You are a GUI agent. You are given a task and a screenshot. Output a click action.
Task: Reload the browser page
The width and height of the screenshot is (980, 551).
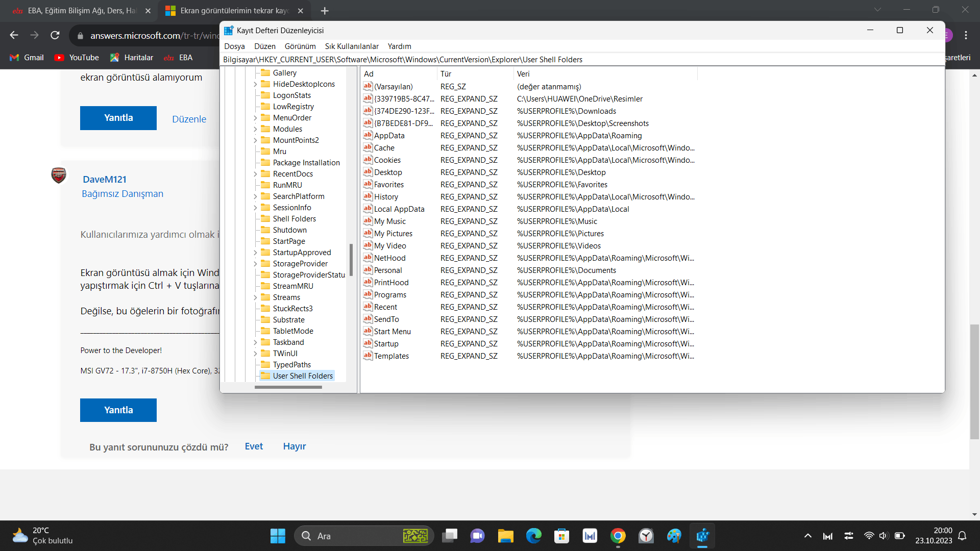click(55, 35)
